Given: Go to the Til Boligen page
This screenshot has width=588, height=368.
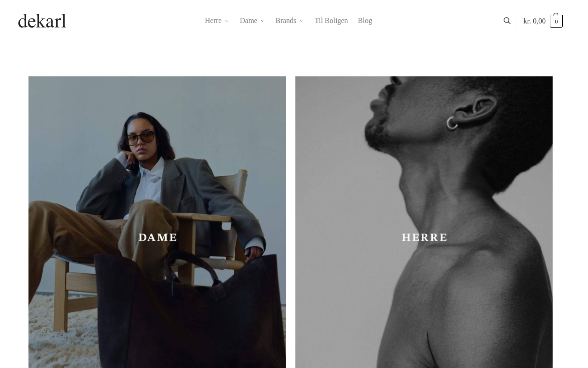Looking at the screenshot, I should pos(331,21).
